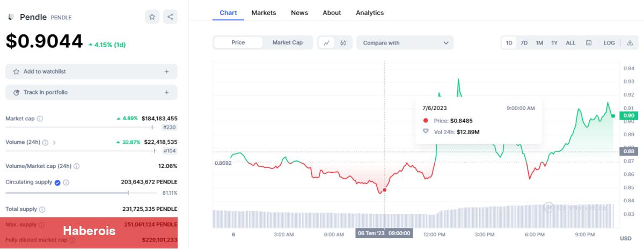Switch to the Markets tab
This screenshot has height=249, width=644.
coord(264,12)
